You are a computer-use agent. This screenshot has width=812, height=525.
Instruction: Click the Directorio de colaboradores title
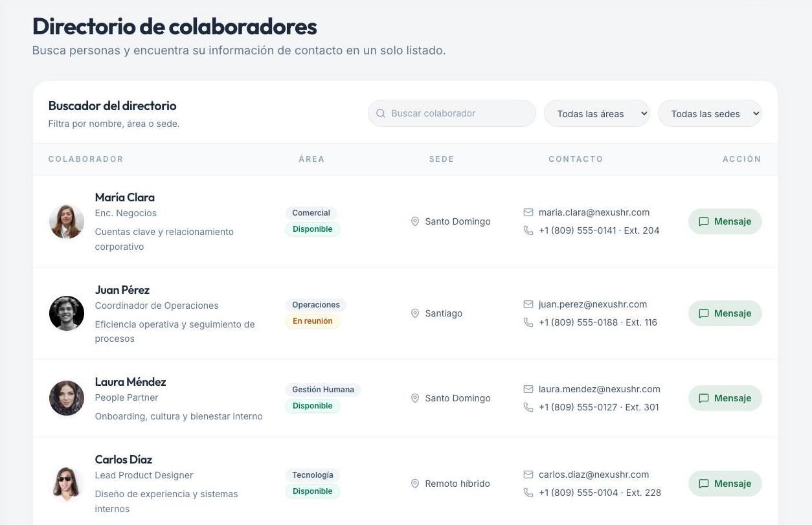(175, 27)
